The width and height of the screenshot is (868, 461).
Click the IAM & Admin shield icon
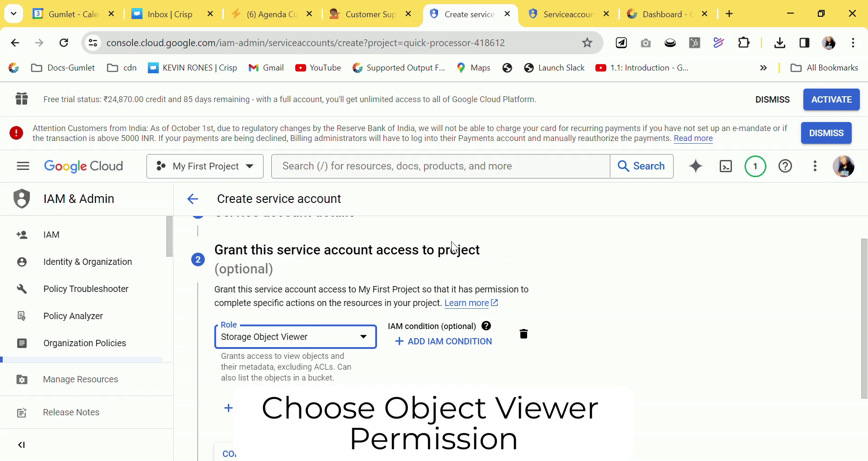coord(22,199)
